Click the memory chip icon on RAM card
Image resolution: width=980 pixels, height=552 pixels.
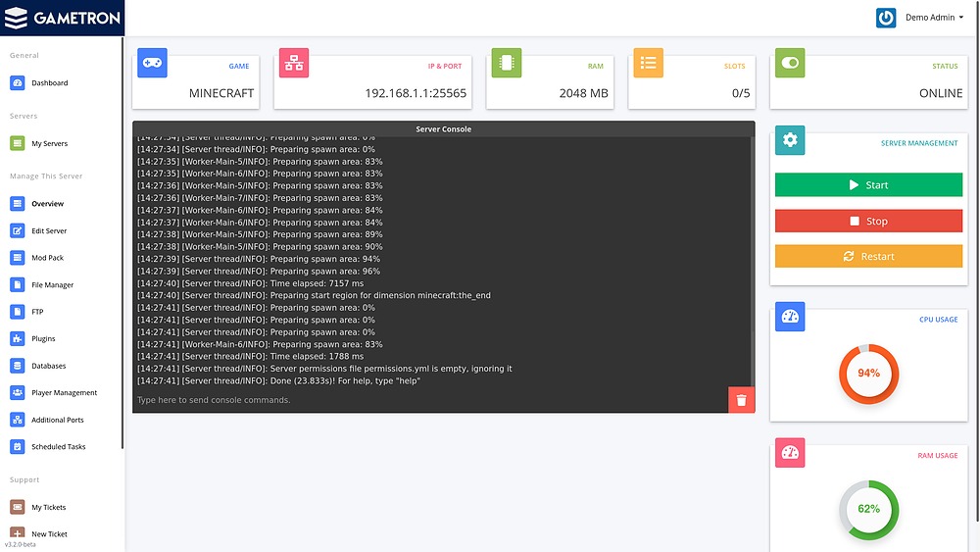coord(507,63)
